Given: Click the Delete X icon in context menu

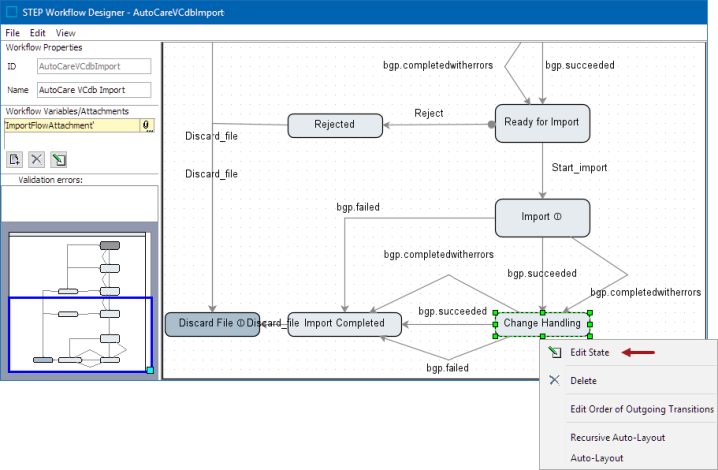Looking at the screenshot, I should tap(555, 380).
